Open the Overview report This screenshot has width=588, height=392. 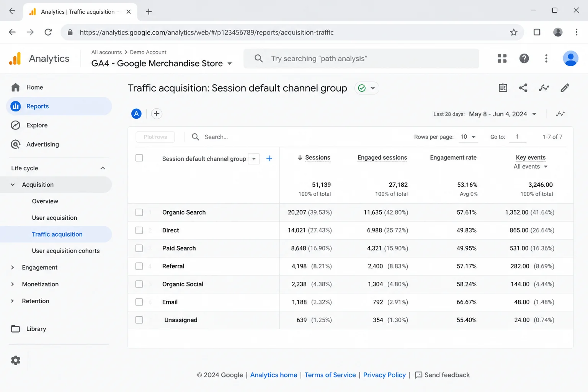[x=45, y=201]
